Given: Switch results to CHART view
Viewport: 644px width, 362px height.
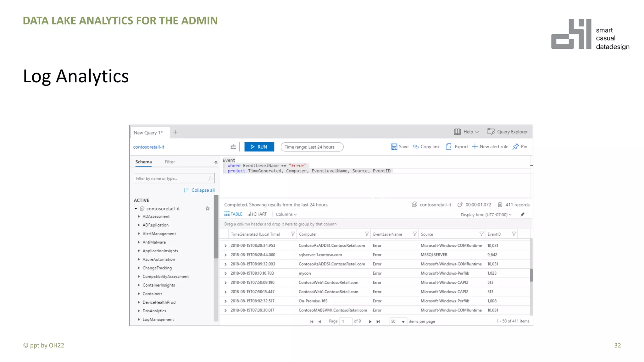Looking at the screenshot, I should (x=257, y=214).
